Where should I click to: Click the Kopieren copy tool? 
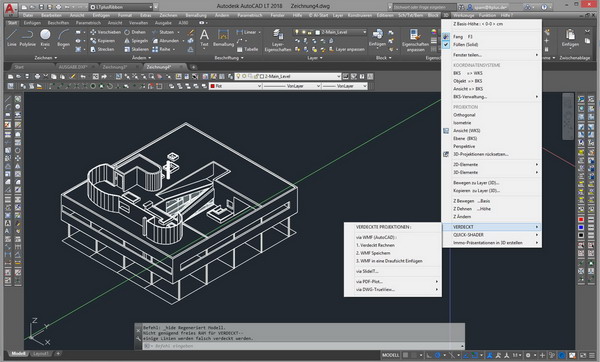pos(103,41)
